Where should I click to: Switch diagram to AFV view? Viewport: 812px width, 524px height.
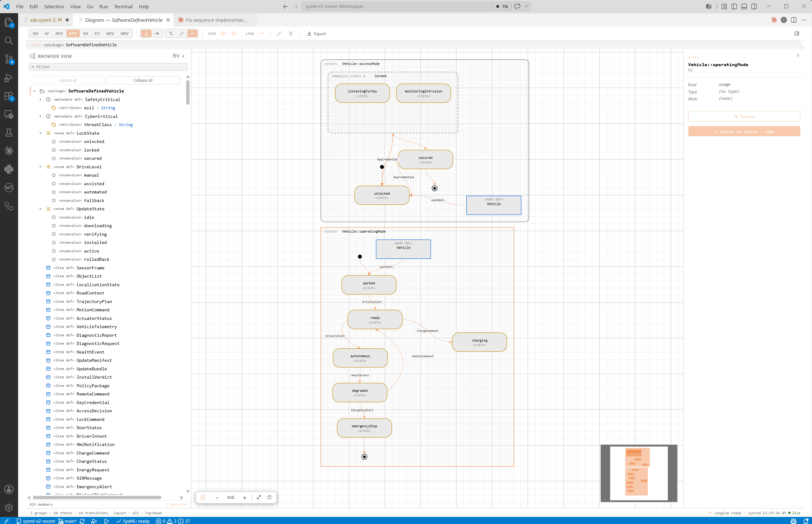(59, 33)
